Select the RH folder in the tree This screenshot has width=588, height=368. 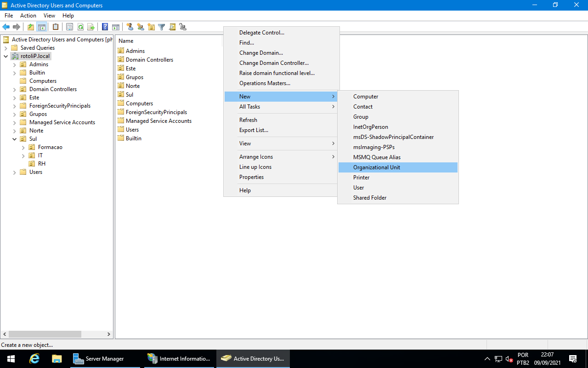tap(41, 164)
